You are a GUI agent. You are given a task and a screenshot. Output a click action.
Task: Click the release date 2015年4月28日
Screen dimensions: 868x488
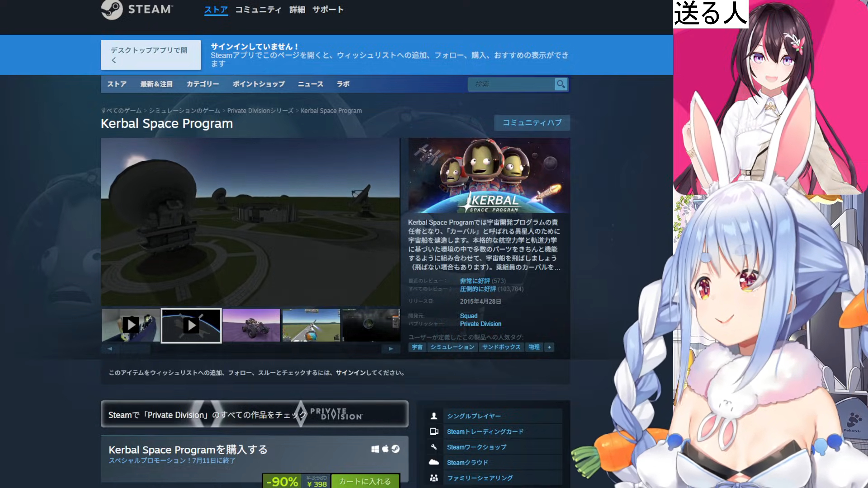pyautogui.click(x=481, y=301)
